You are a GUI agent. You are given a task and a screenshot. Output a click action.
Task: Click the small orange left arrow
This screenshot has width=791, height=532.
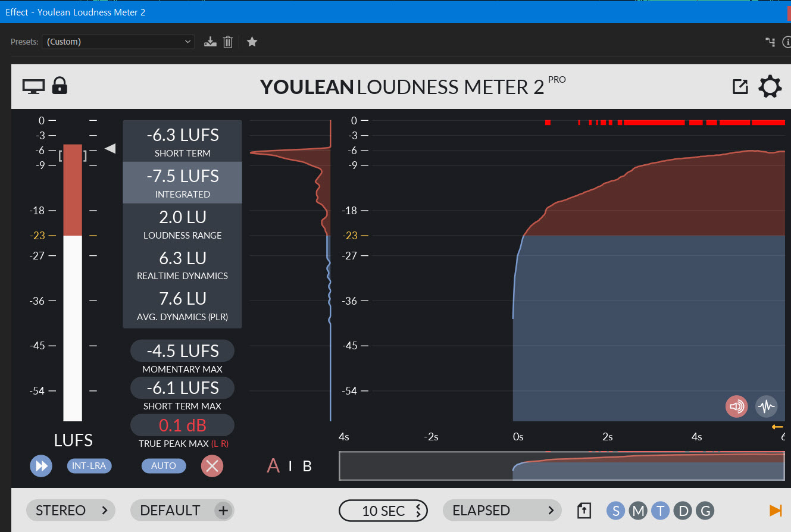point(777,427)
